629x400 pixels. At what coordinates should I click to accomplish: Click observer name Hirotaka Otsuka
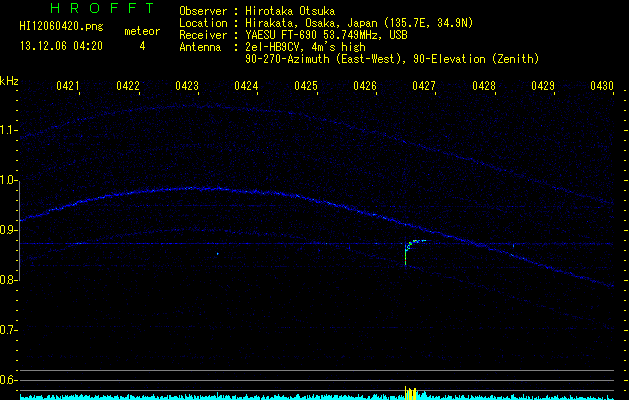290,11
